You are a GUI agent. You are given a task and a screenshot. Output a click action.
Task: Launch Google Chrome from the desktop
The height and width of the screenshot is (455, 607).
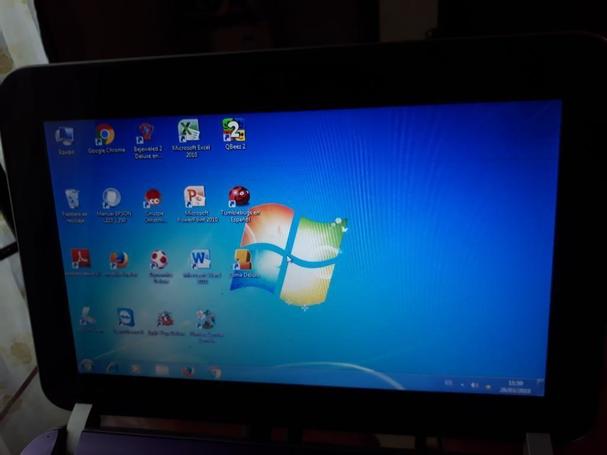106,138
